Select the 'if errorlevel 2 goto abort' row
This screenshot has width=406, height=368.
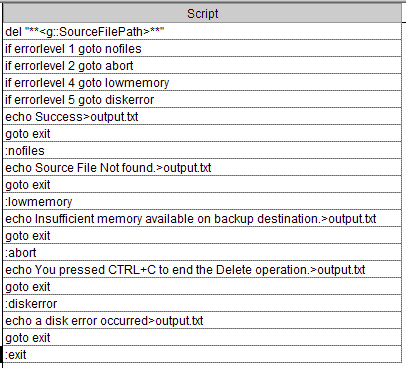pyautogui.click(x=202, y=66)
